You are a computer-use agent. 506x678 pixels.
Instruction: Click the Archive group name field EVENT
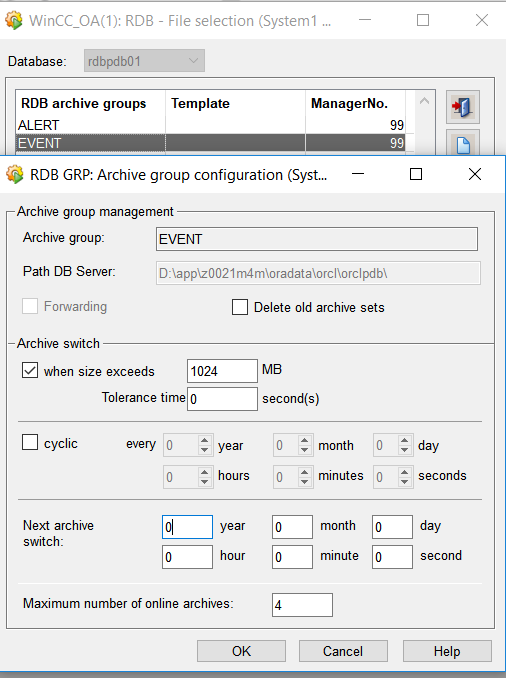coord(317,239)
